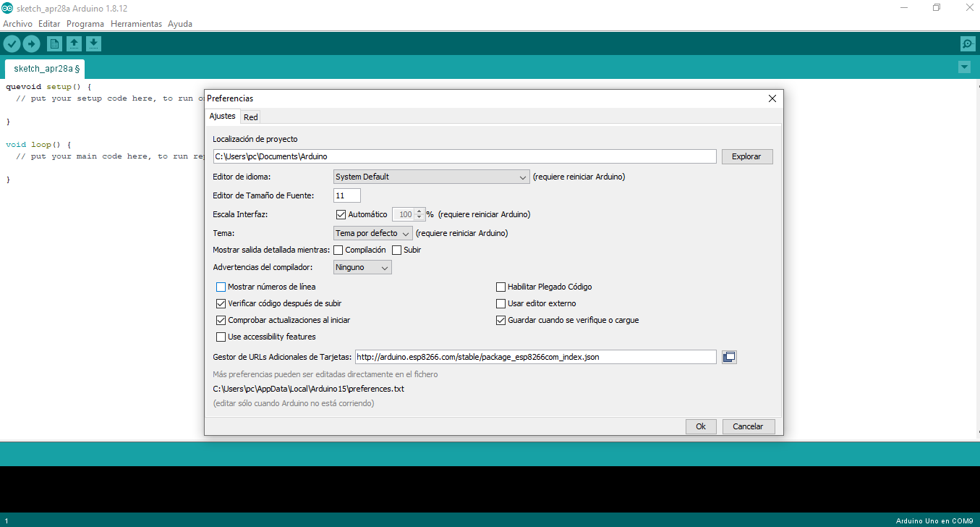Click the Explorar button
The width and height of the screenshot is (980, 527).
pyautogui.click(x=747, y=156)
